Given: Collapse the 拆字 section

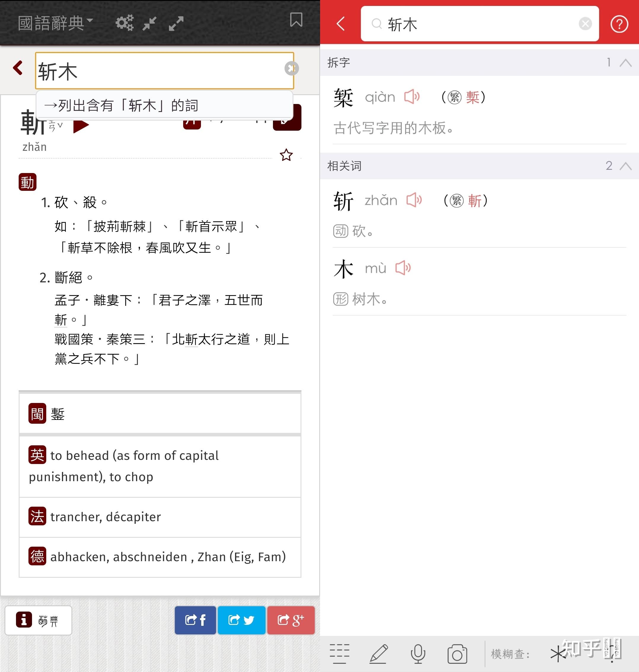Looking at the screenshot, I should [x=625, y=63].
